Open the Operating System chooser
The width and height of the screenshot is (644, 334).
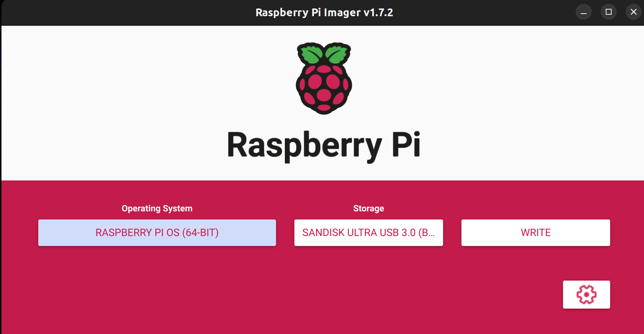157,233
